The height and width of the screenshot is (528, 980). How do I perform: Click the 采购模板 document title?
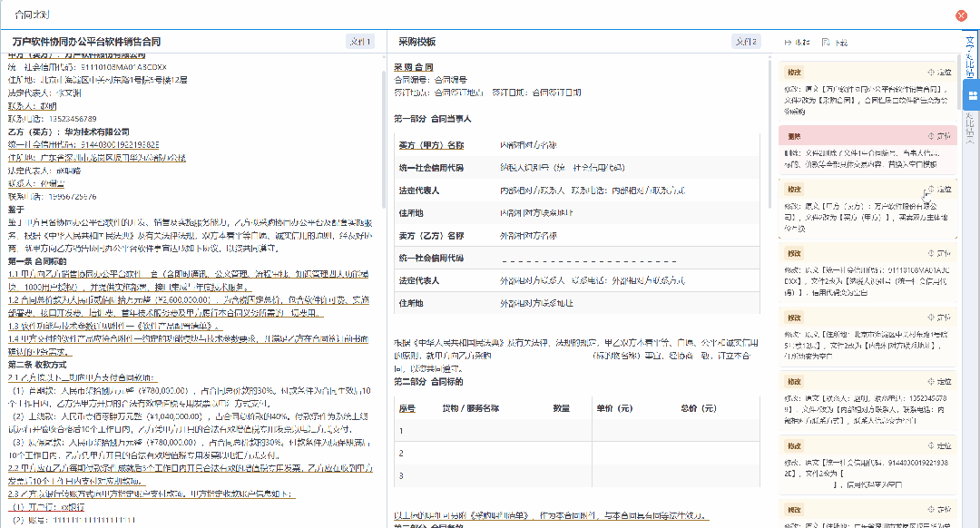[416, 42]
